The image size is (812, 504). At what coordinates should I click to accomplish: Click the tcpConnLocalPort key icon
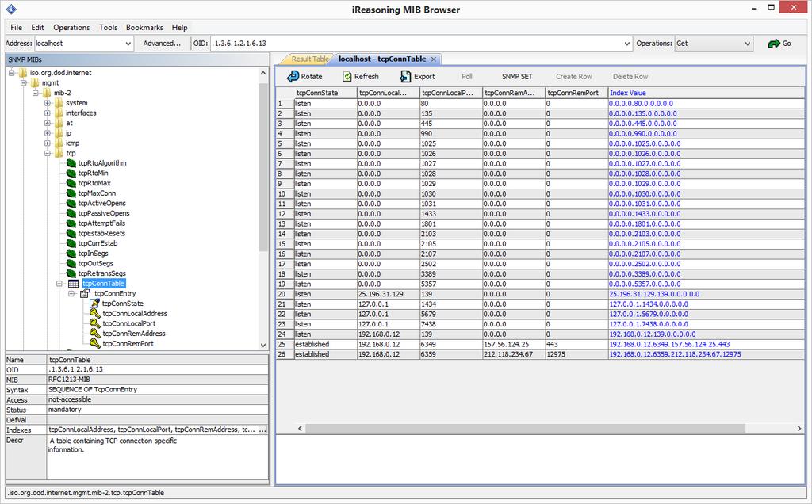pos(94,323)
